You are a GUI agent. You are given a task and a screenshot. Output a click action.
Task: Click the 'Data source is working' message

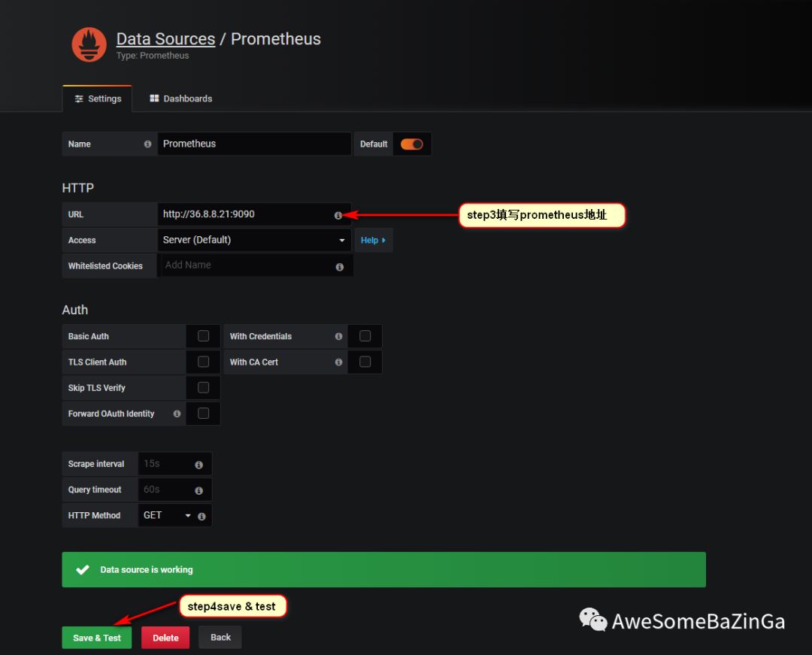click(x=147, y=569)
